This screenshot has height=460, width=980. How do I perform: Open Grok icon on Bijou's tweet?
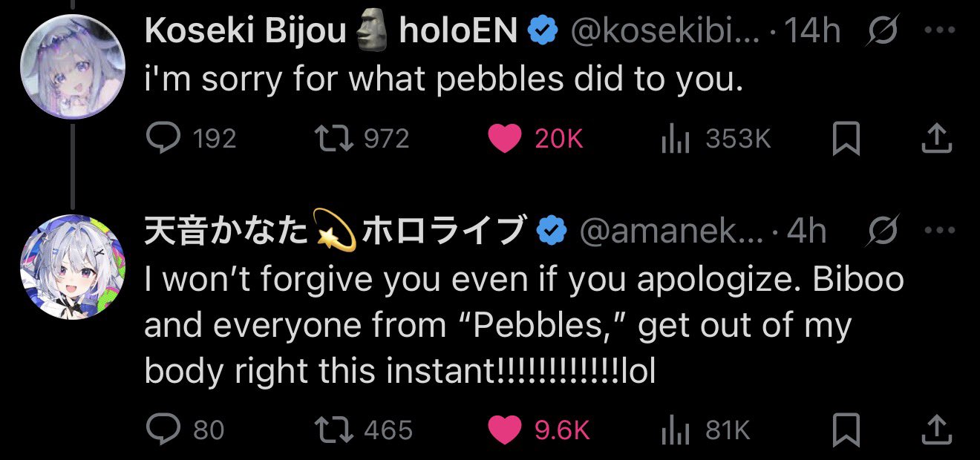click(883, 31)
